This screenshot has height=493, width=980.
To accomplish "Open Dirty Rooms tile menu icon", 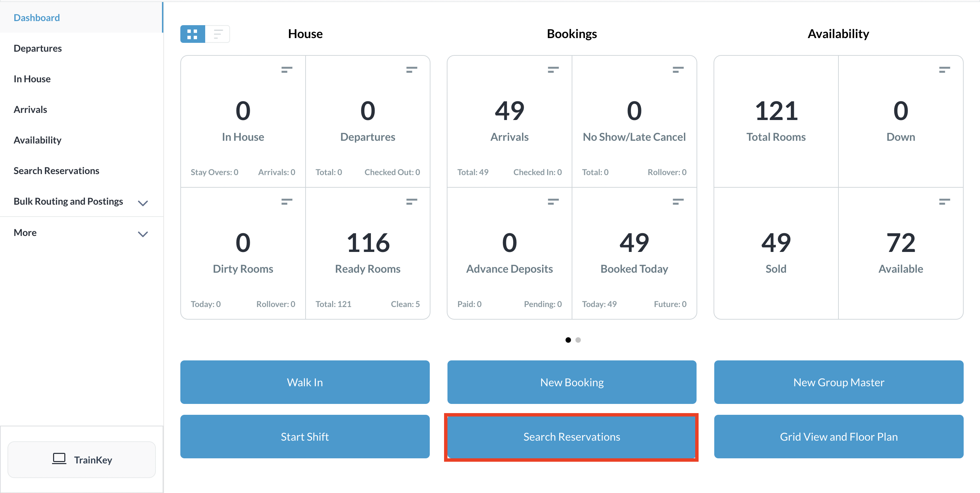I will (287, 202).
